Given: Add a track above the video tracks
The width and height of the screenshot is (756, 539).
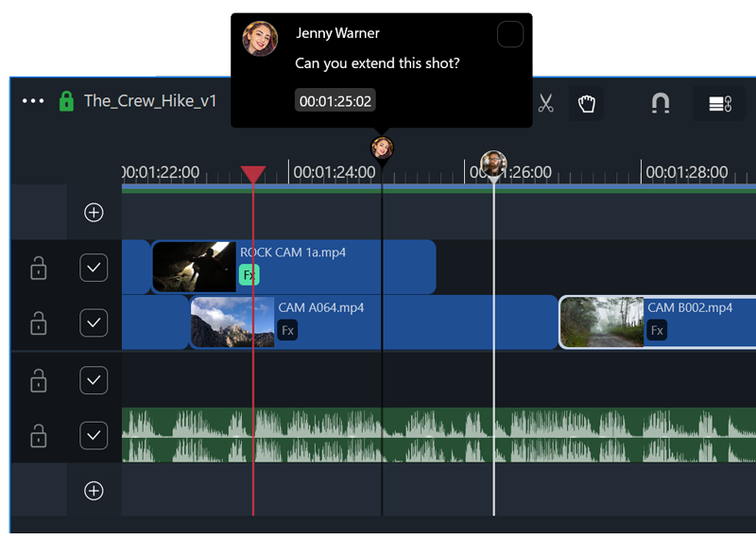Looking at the screenshot, I should (x=94, y=213).
